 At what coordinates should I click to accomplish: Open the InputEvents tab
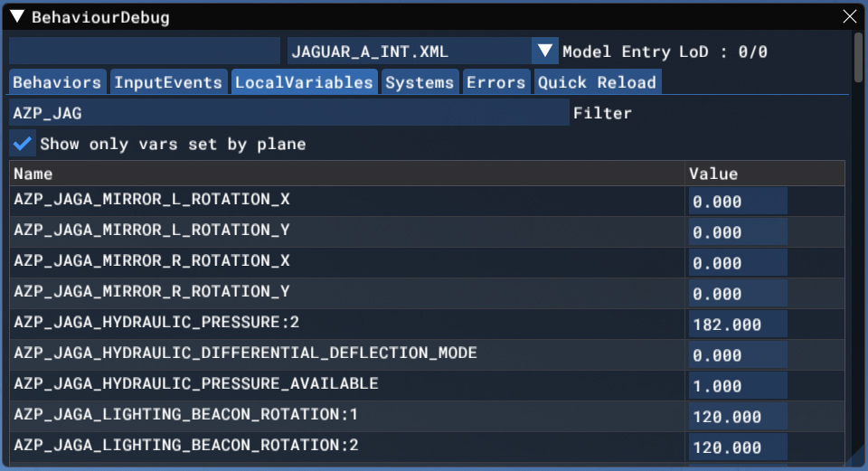168,82
